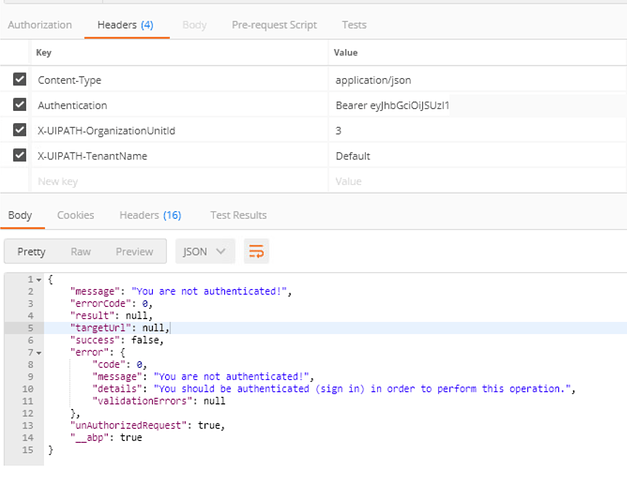Collapse the root JSON object at line 1
627x500 pixels.
[x=38, y=279]
